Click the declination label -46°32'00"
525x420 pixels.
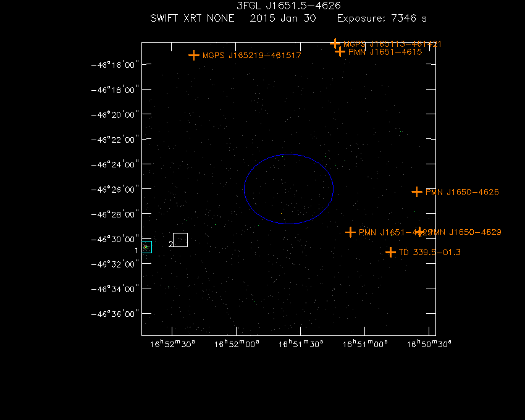click(115, 264)
